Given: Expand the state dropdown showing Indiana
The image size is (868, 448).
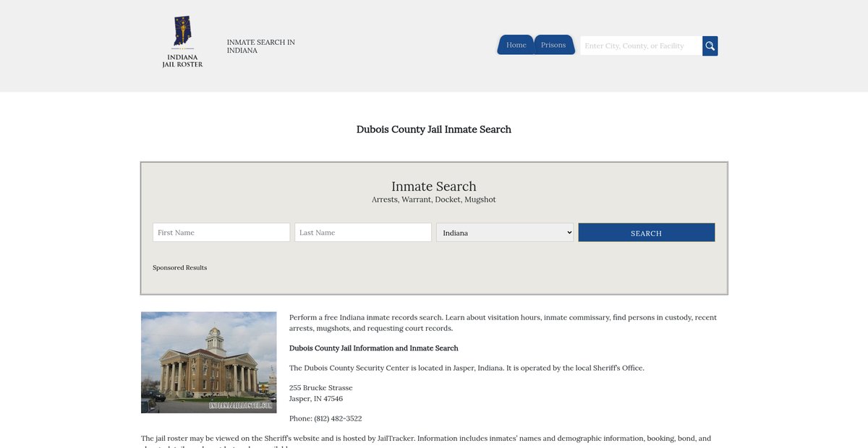Looking at the screenshot, I should coord(505,233).
